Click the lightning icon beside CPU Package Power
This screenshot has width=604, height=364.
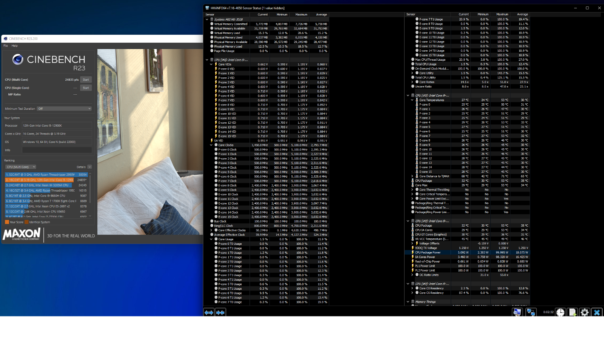(413, 252)
